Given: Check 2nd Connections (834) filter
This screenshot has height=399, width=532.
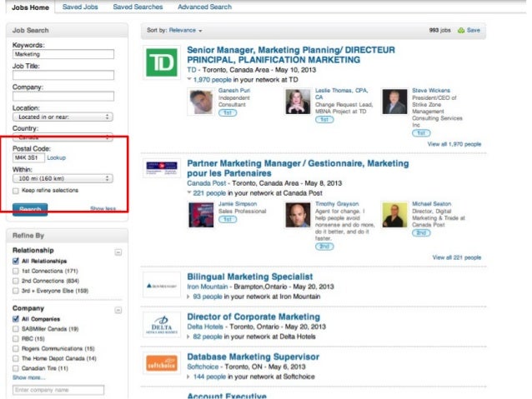Looking at the screenshot, I should tap(16, 281).
